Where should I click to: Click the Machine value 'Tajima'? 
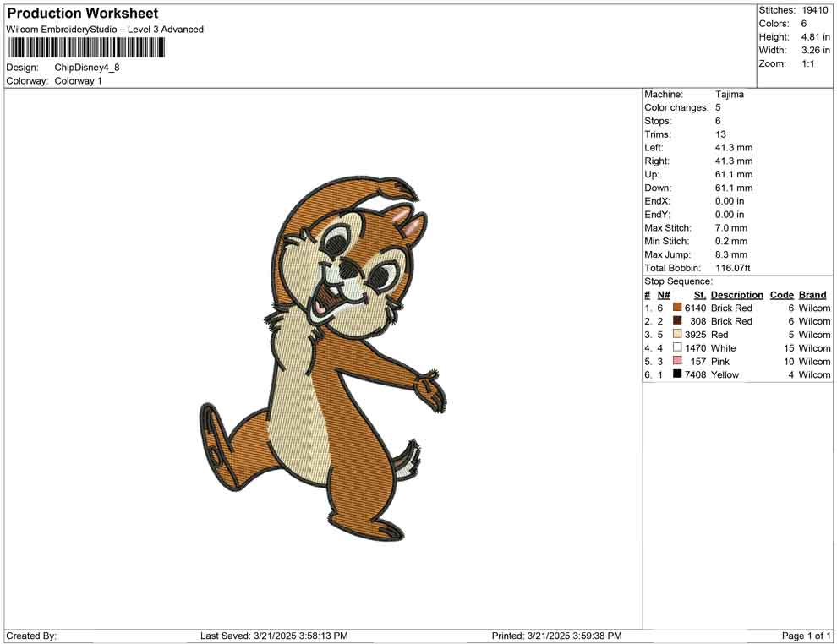[x=729, y=95]
